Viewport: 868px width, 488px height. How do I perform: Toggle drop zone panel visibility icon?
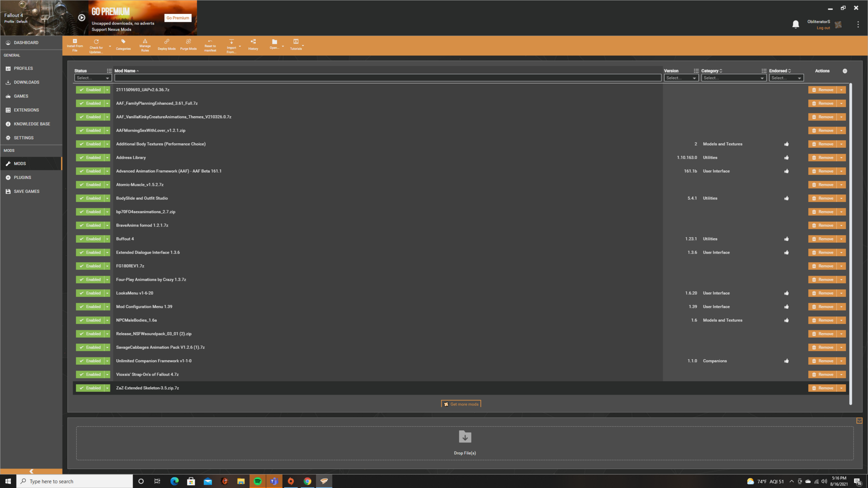(859, 421)
